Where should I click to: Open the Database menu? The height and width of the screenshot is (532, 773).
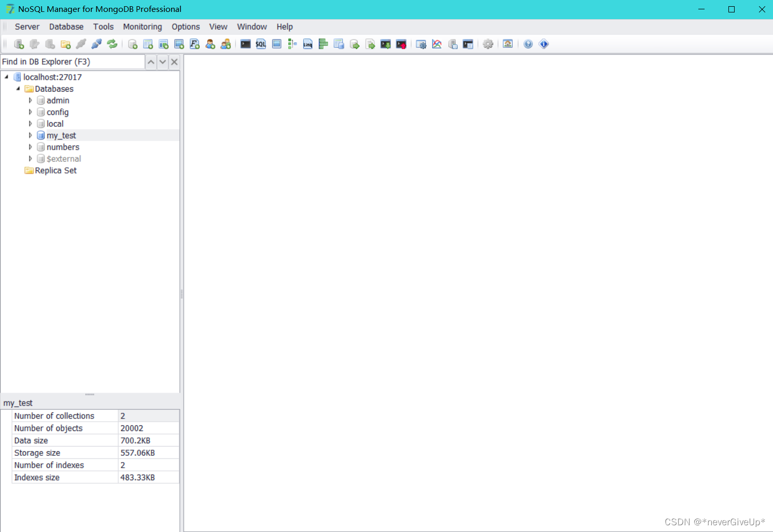point(66,27)
